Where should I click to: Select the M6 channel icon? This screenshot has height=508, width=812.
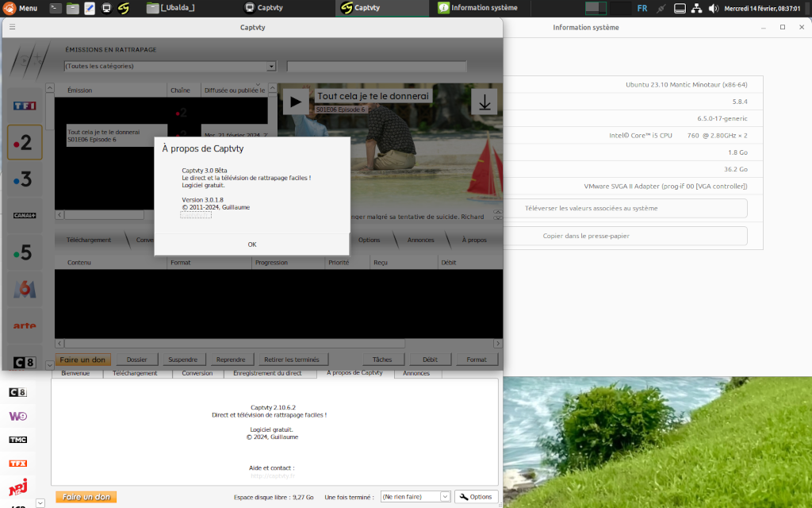24,289
